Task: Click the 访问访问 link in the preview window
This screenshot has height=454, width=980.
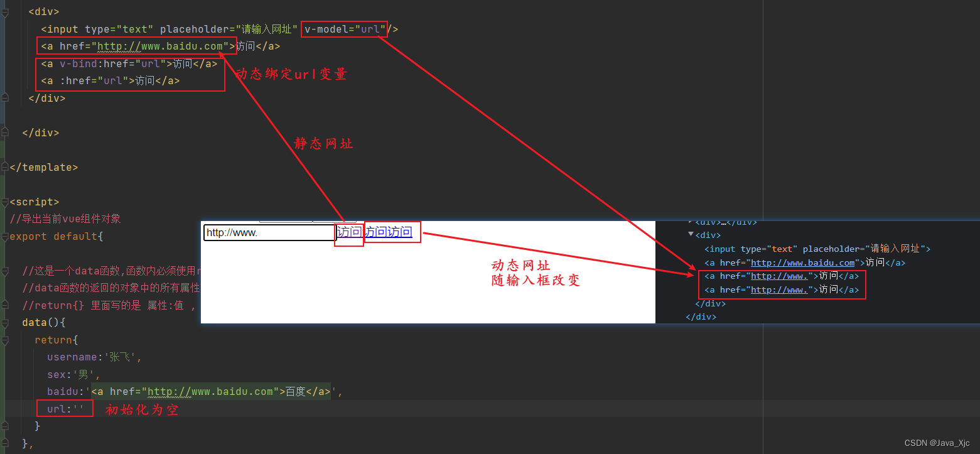Action: coord(390,232)
